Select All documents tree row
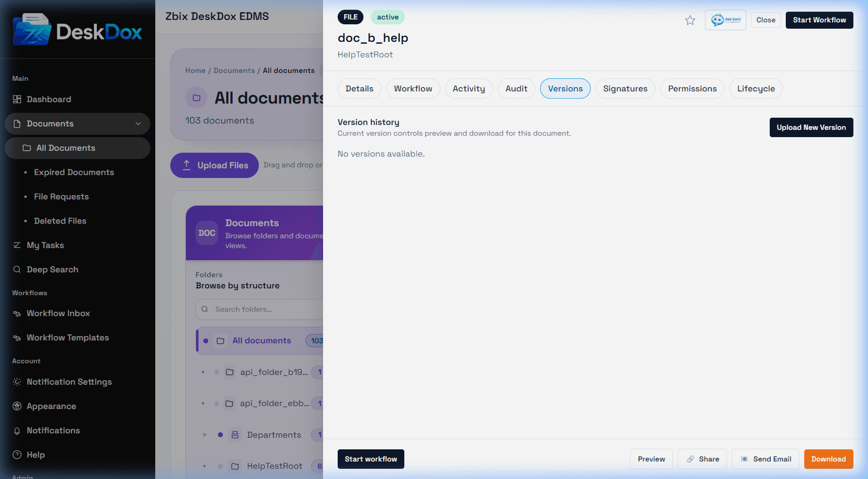The image size is (868, 479). tap(260, 341)
